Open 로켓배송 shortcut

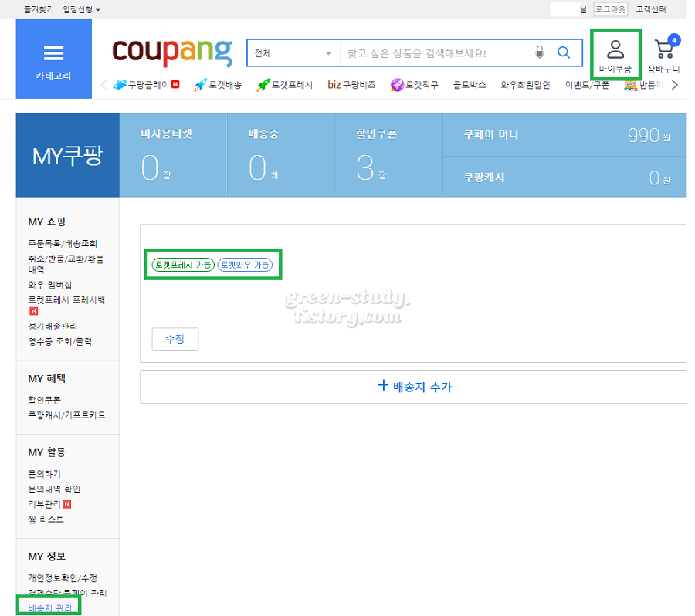pyautogui.click(x=218, y=85)
